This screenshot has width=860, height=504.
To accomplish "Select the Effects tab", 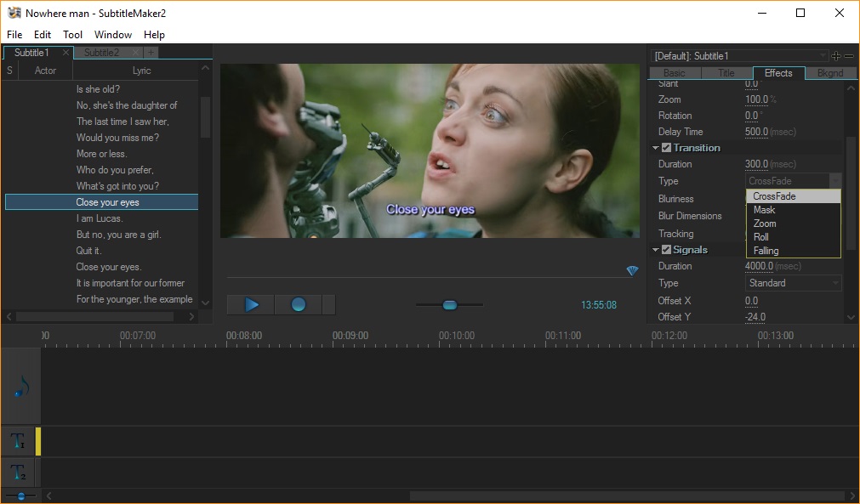I will tap(778, 73).
